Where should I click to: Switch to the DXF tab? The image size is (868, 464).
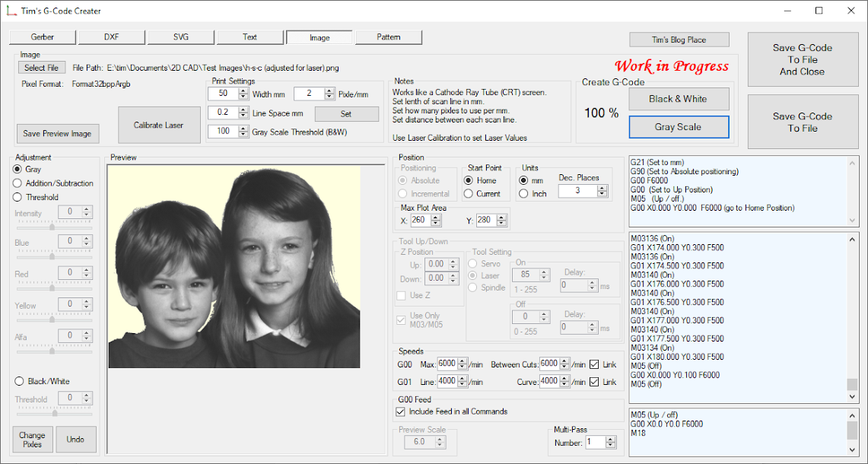pyautogui.click(x=112, y=37)
